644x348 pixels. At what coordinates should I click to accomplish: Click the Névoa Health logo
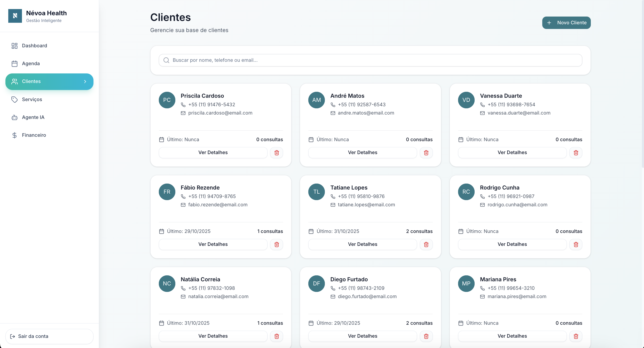click(15, 16)
